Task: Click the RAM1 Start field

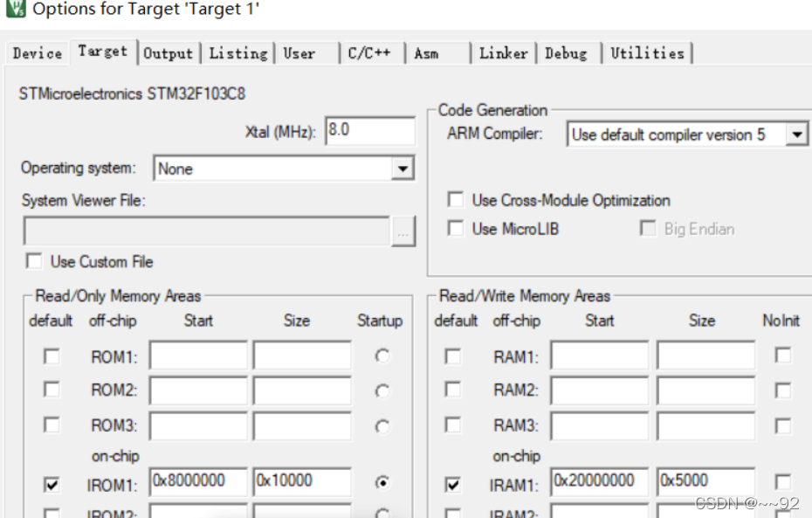Action: pos(600,355)
